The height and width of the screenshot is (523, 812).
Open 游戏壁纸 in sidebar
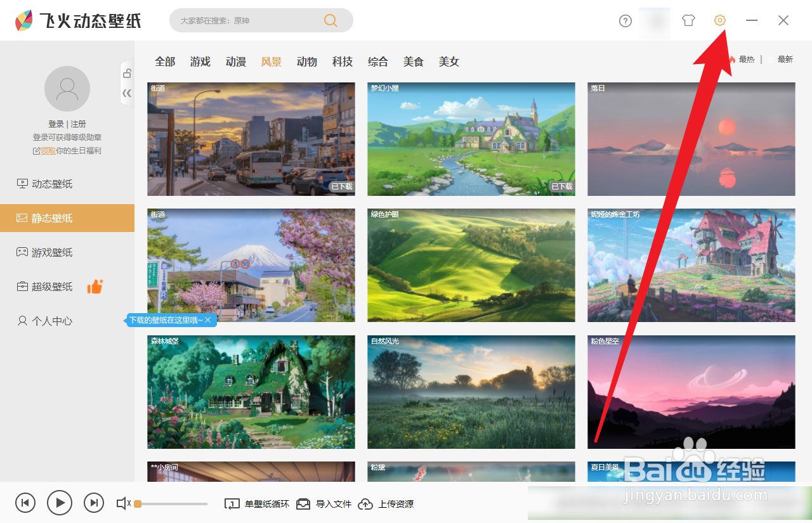point(67,252)
